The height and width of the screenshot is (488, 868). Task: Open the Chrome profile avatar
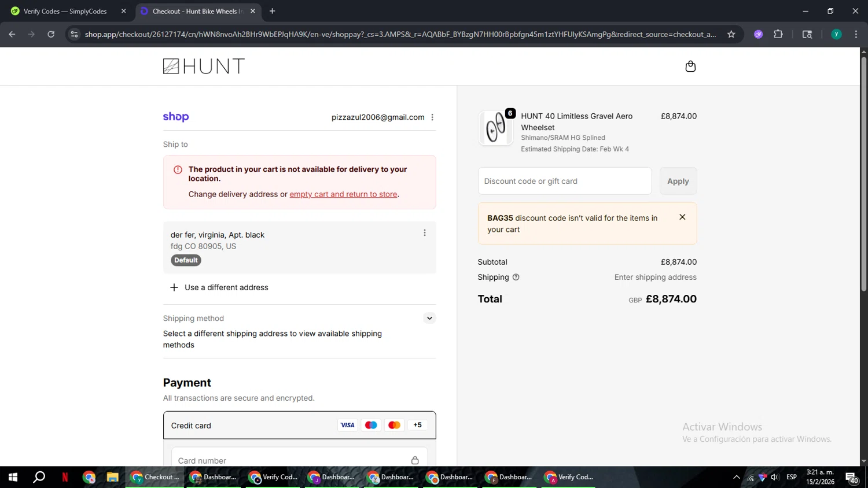[836, 35]
